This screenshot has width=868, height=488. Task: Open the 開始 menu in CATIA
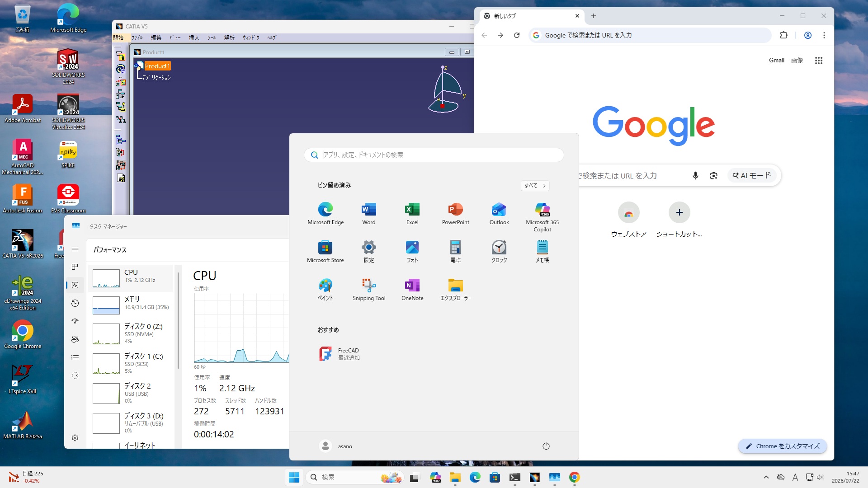pos(118,38)
